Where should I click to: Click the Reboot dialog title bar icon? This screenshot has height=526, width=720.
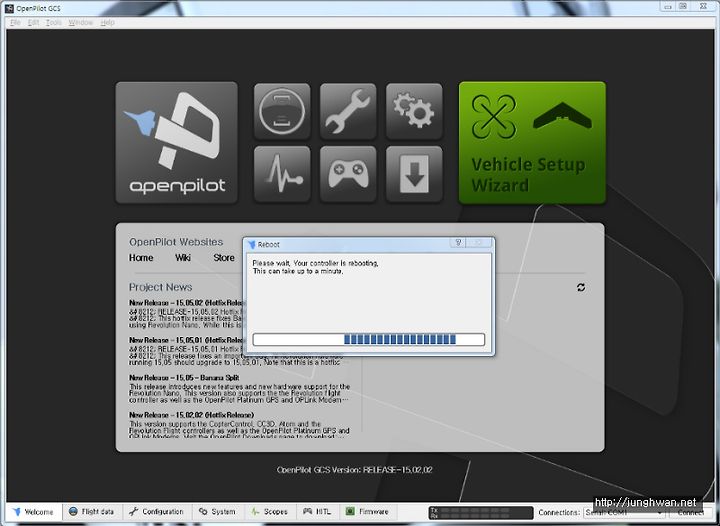252,245
